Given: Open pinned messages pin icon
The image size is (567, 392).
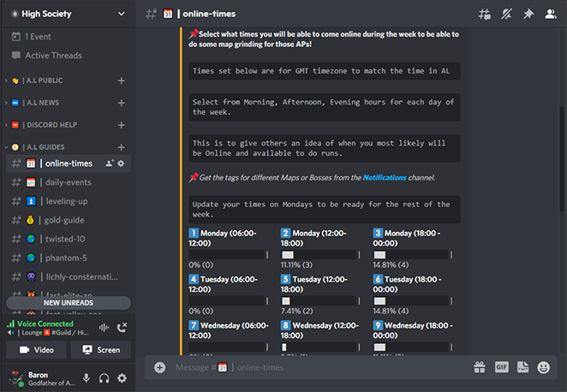Looking at the screenshot, I should coord(528,14).
